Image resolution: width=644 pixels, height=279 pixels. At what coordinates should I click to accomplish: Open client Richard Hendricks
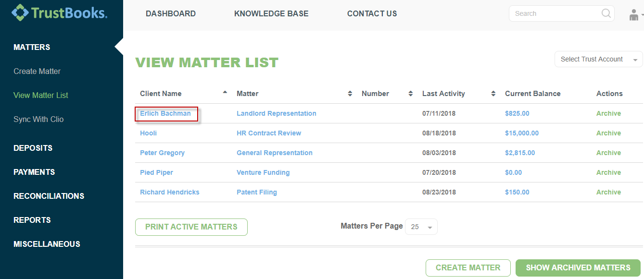[x=170, y=192]
